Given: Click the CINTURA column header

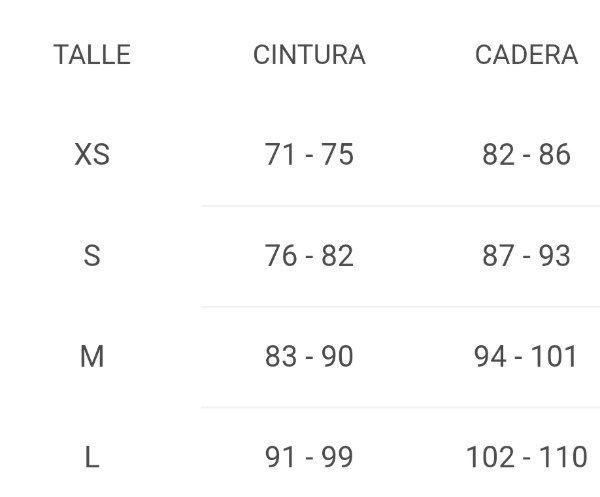Looking at the screenshot, I should pyautogui.click(x=309, y=54).
